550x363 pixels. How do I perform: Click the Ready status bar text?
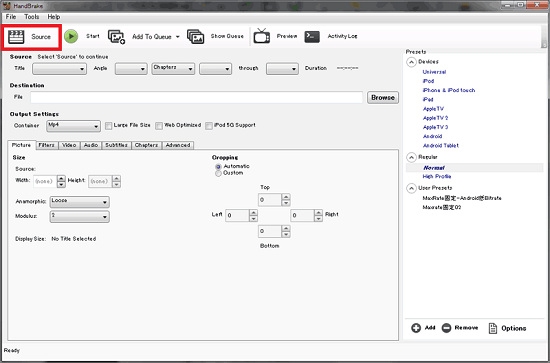12,350
